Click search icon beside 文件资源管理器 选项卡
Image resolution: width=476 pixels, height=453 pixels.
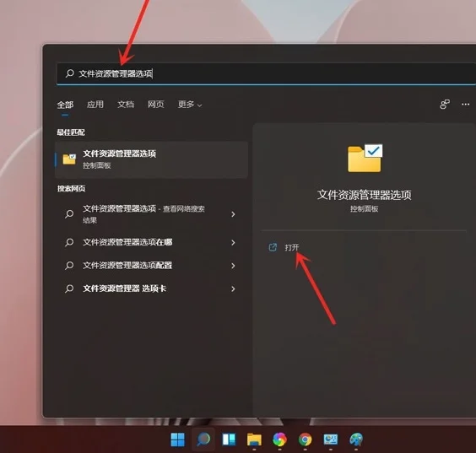pos(69,289)
